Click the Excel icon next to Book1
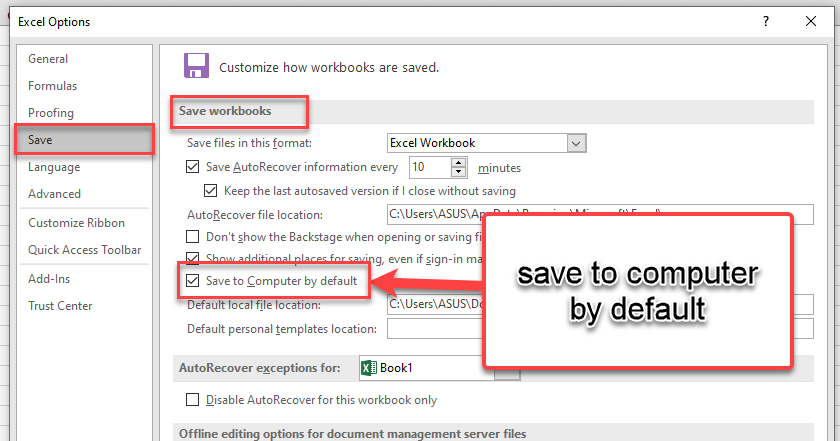This screenshot has width=840, height=441. (x=369, y=368)
